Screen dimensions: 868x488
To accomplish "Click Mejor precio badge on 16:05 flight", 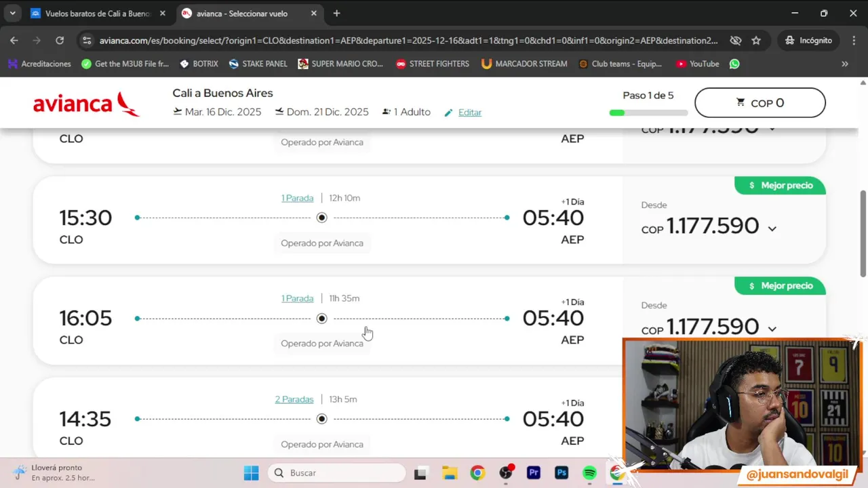I will pyautogui.click(x=780, y=285).
